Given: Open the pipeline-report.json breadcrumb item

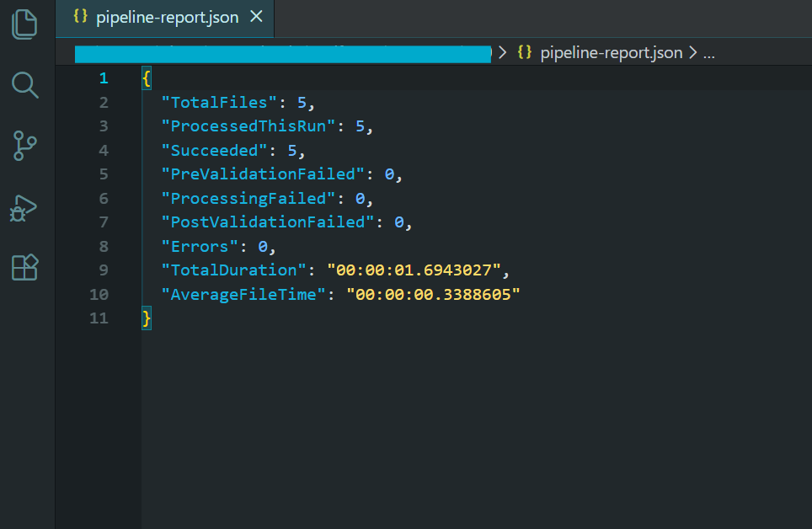Looking at the screenshot, I should pyautogui.click(x=611, y=51).
